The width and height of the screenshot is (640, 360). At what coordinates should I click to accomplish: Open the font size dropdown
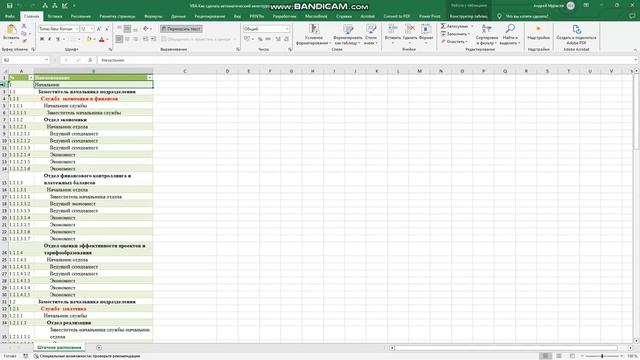pyautogui.click(x=92, y=29)
